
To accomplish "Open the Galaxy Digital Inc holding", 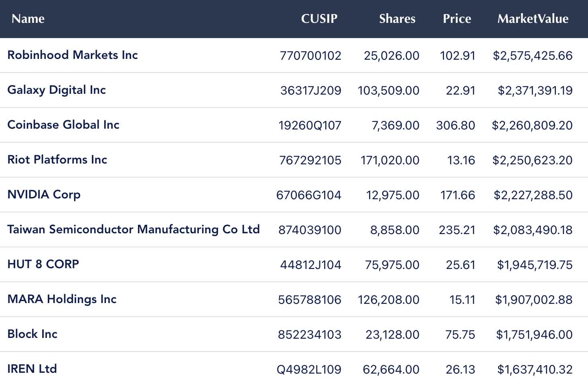I will click(x=57, y=90).
